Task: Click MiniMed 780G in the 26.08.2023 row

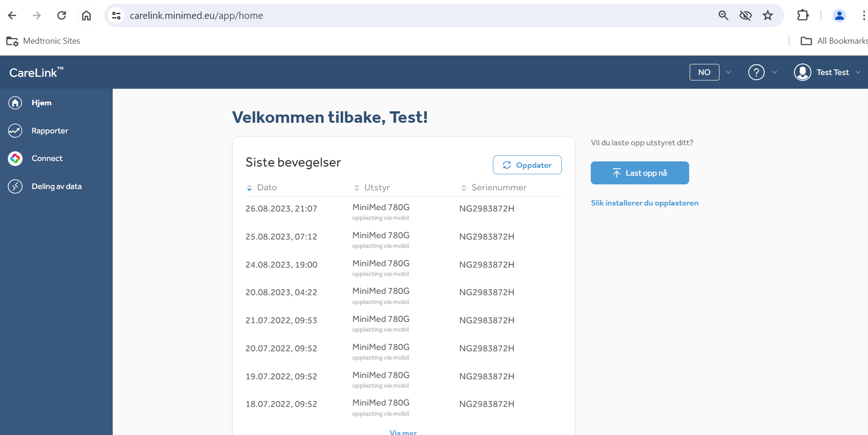Action: coord(381,207)
